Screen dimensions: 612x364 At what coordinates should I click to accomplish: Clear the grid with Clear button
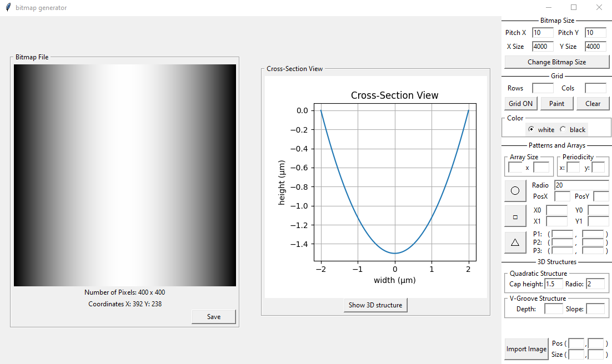(x=593, y=103)
